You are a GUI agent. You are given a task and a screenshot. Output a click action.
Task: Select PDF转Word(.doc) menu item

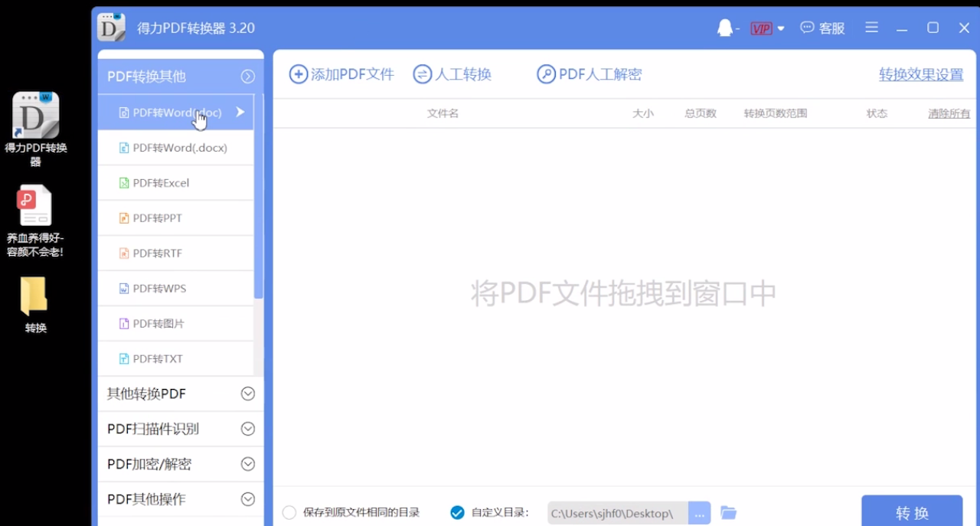click(x=176, y=113)
